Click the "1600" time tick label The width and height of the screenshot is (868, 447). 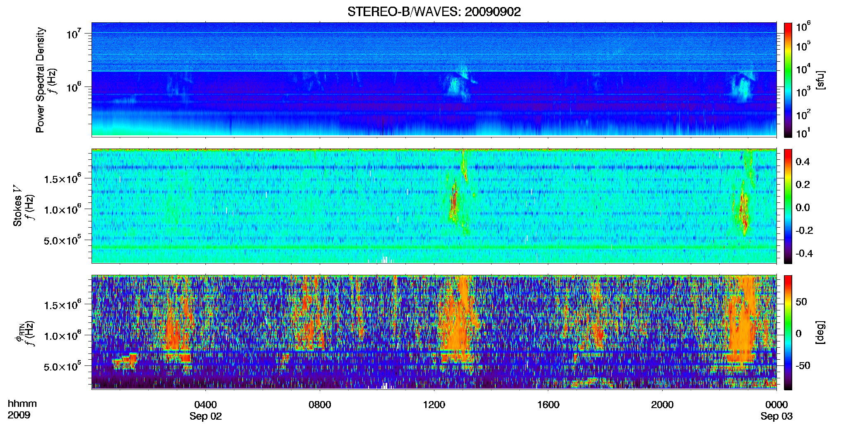click(548, 404)
